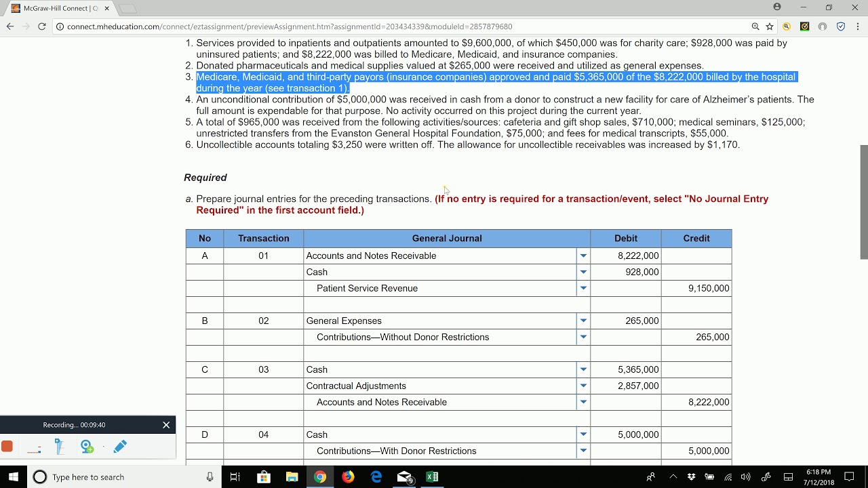Click the Transaction column header
This screenshot has width=868, height=488.
tap(264, 239)
